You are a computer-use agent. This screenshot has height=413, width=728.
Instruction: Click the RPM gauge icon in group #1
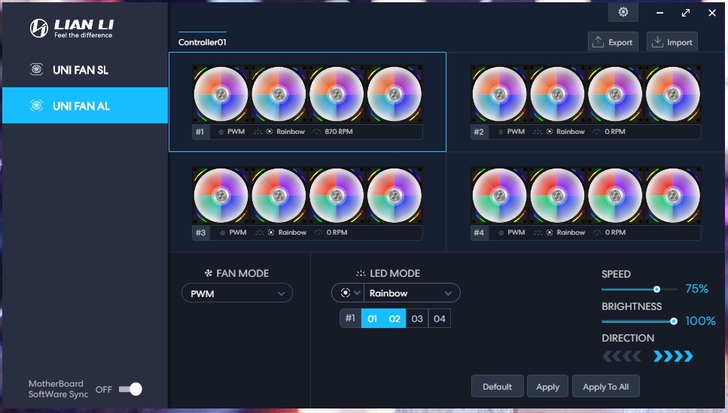tap(317, 132)
